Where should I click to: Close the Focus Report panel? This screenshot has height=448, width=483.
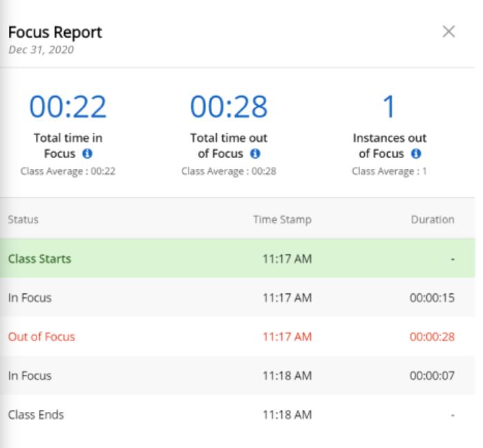448,32
